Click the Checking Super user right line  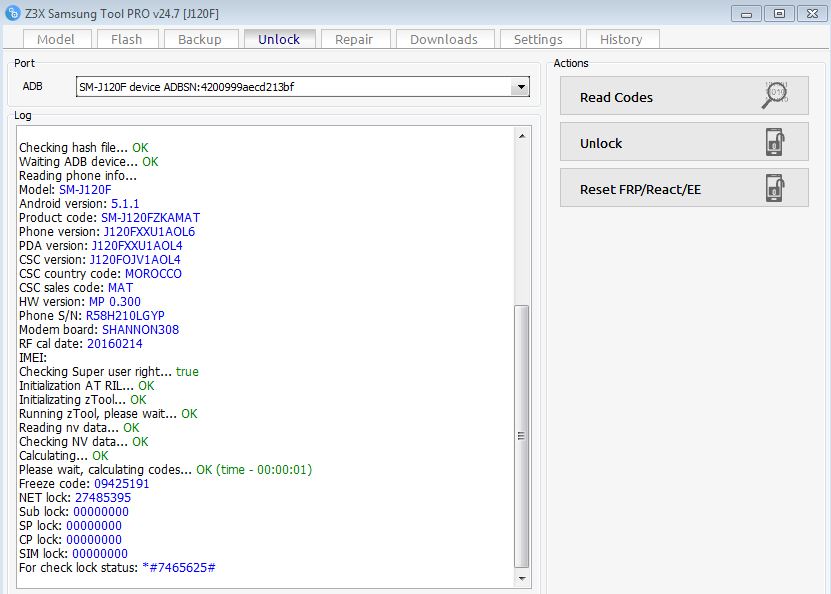tap(109, 371)
